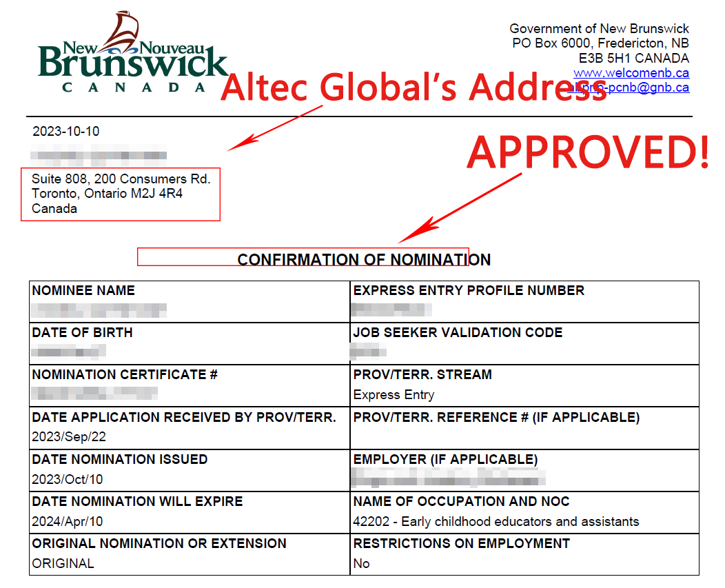This screenshot has height=588, width=725.
Task: Click the red arrow pointing to the address
Action: pos(276,128)
